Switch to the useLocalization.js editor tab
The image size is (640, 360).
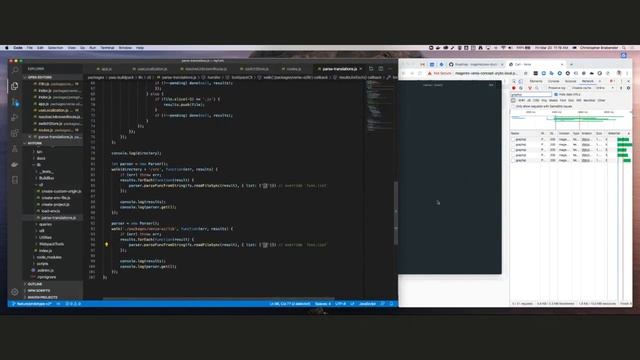[152, 69]
